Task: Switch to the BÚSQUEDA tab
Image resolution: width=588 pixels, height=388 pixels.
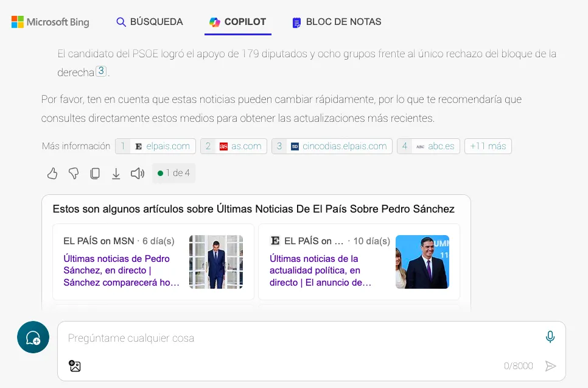Action: coord(150,22)
